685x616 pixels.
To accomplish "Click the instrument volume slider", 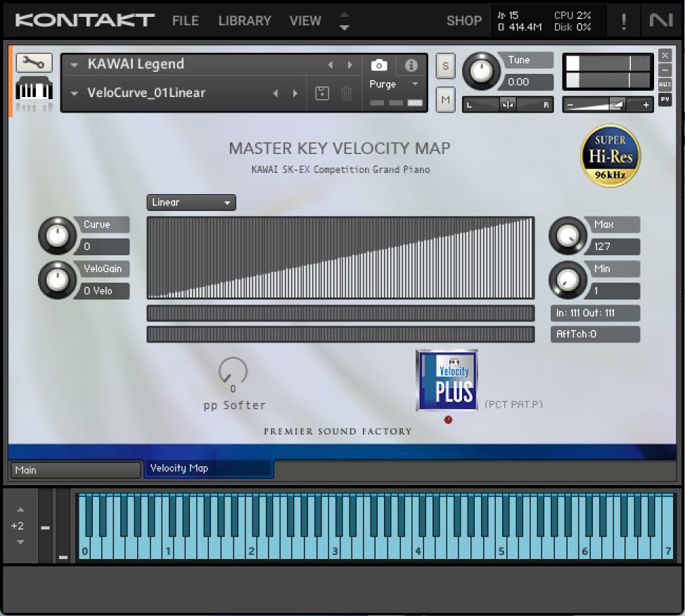I will (x=608, y=105).
